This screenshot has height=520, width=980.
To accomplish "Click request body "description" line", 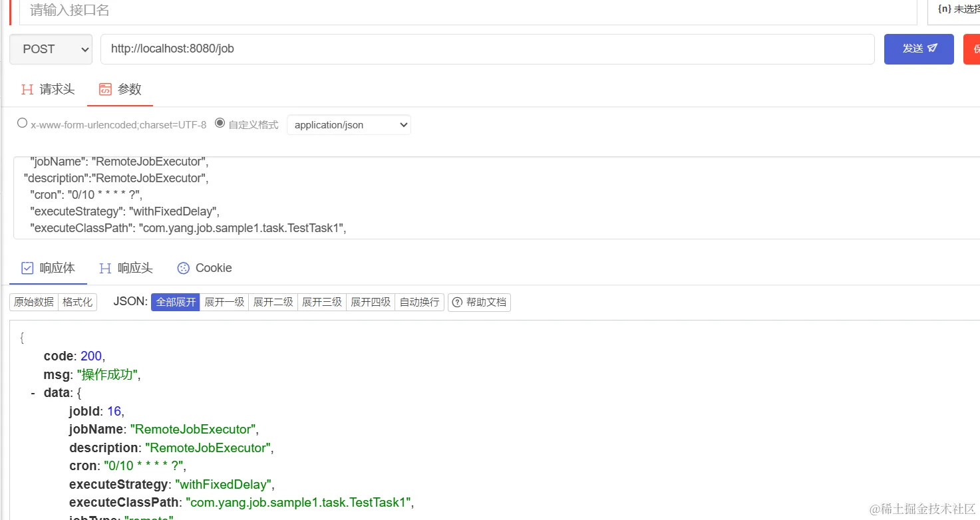I will point(116,178).
